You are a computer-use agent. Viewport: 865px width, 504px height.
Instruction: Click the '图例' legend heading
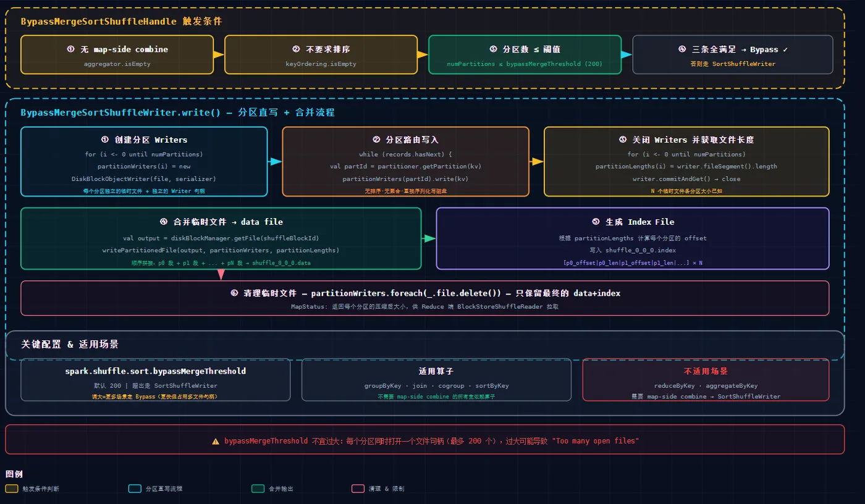pos(14,474)
